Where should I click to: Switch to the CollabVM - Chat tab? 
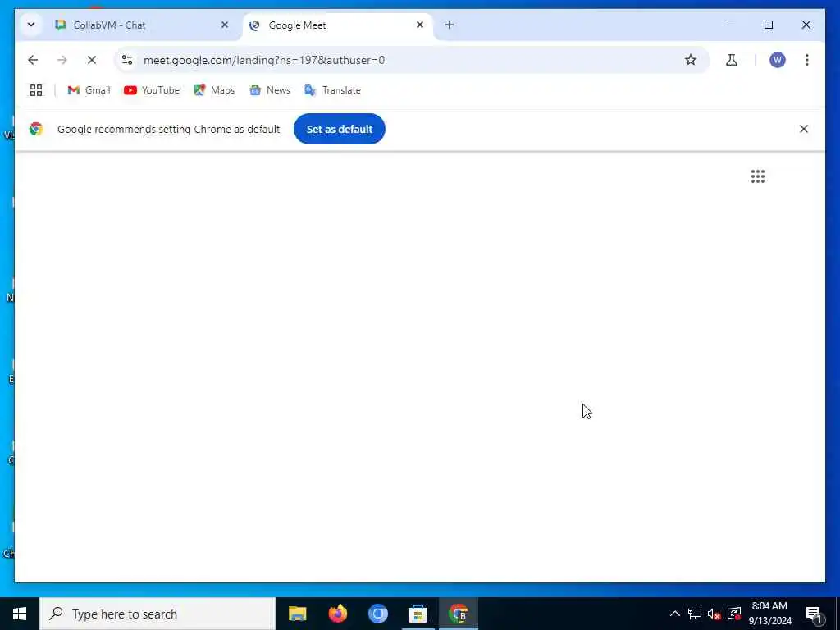(x=142, y=25)
